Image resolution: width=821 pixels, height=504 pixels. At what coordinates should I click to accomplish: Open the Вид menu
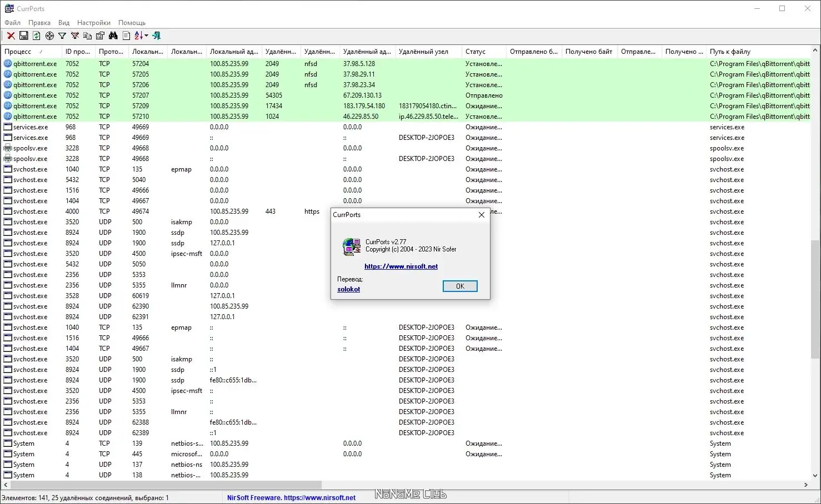point(64,23)
